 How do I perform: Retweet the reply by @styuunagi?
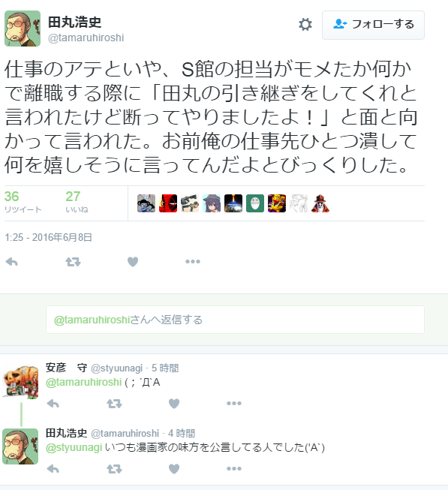(114, 404)
